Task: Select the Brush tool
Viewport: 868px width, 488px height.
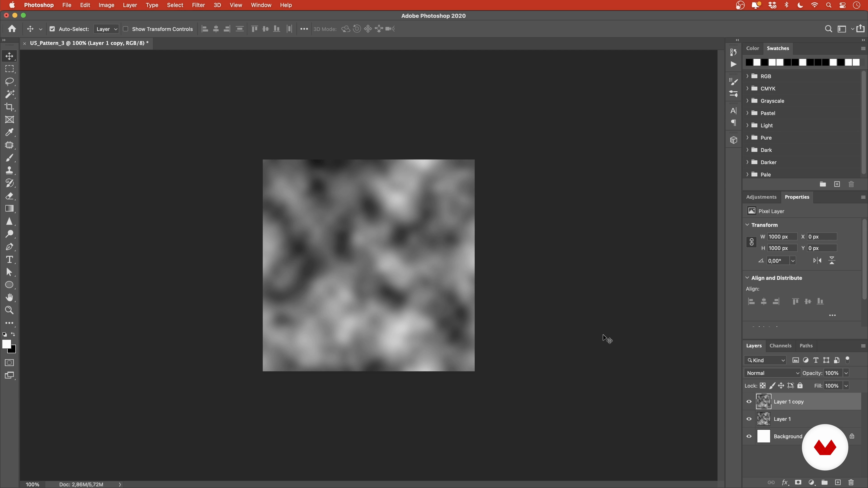Action: tap(9, 158)
